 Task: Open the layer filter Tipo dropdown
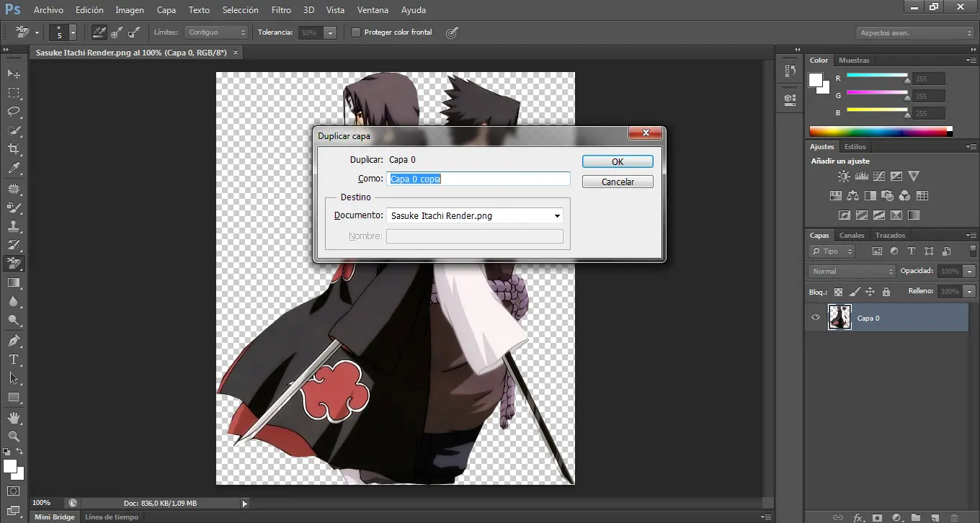[x=832, y=251]
